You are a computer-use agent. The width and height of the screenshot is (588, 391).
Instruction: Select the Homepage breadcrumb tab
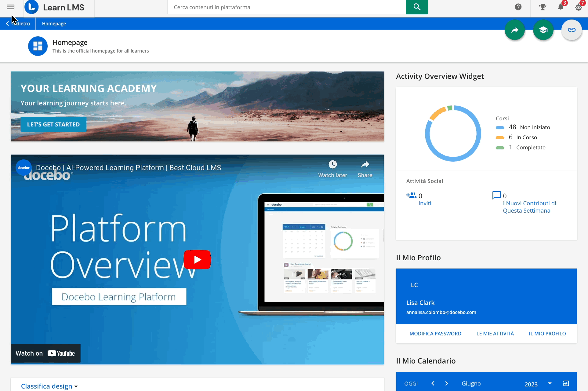(x=54, y=24)
